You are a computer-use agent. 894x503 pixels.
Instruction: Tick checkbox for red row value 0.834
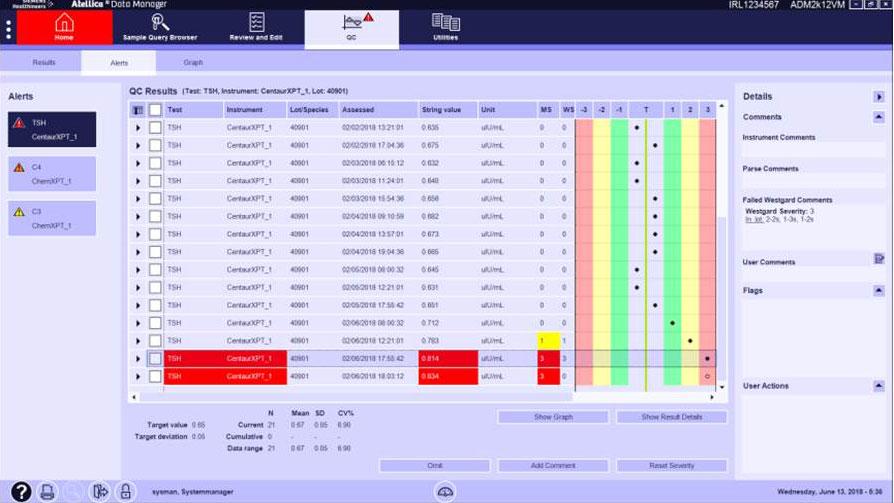click(x=155, y=376)
